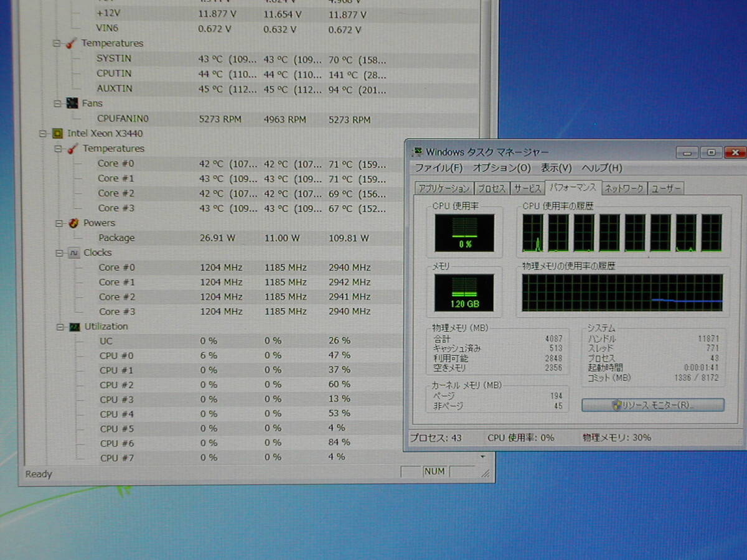Close the Task Manager window
This screenshot has width=747, height=560.
click(735, 152)
